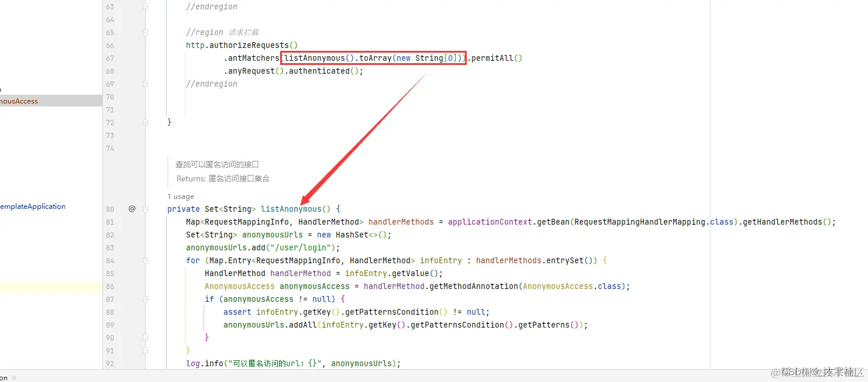Click the authenticated() call on line 68

pyautogui.click(x=323, y=71)
